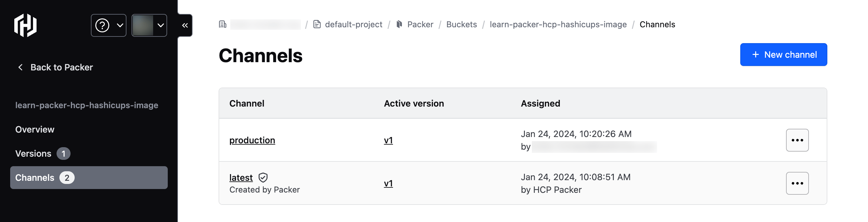Open the production channel
Screen dimensions: 868x222
(x=252, y=140)
